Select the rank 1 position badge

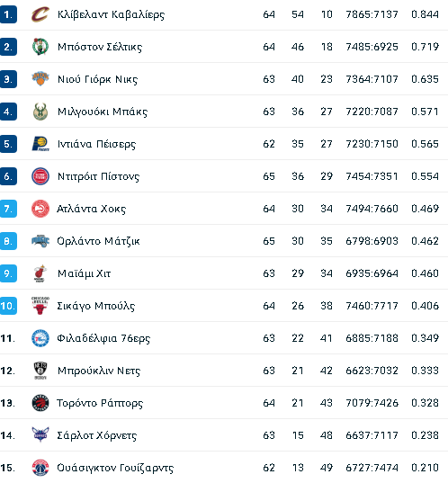click(8, 14)
